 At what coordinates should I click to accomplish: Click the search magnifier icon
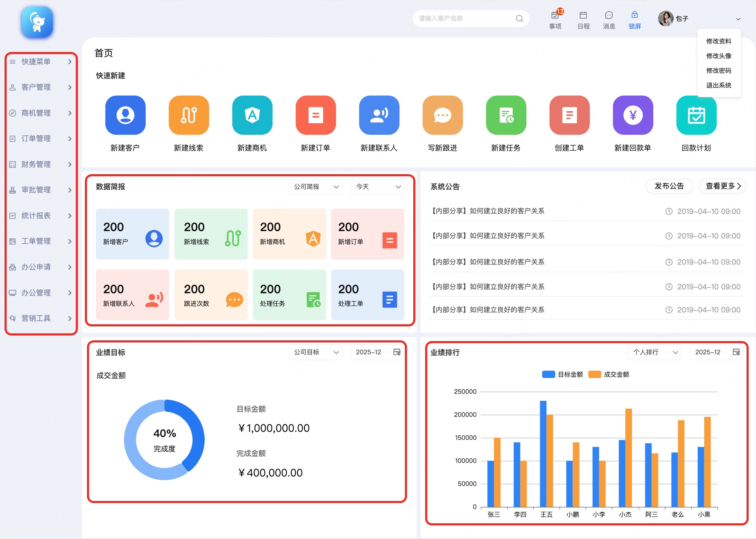(x=519, y=19)
